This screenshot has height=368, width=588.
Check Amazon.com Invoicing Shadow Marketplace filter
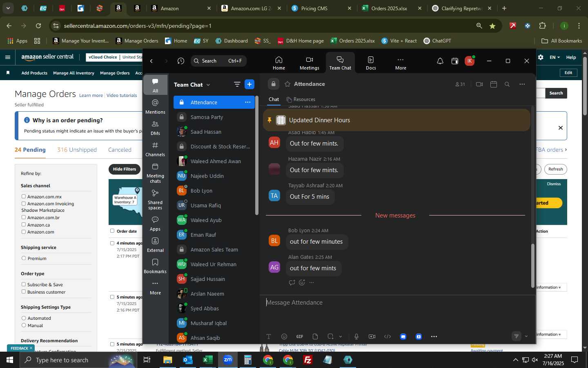(x=24, y=203)
